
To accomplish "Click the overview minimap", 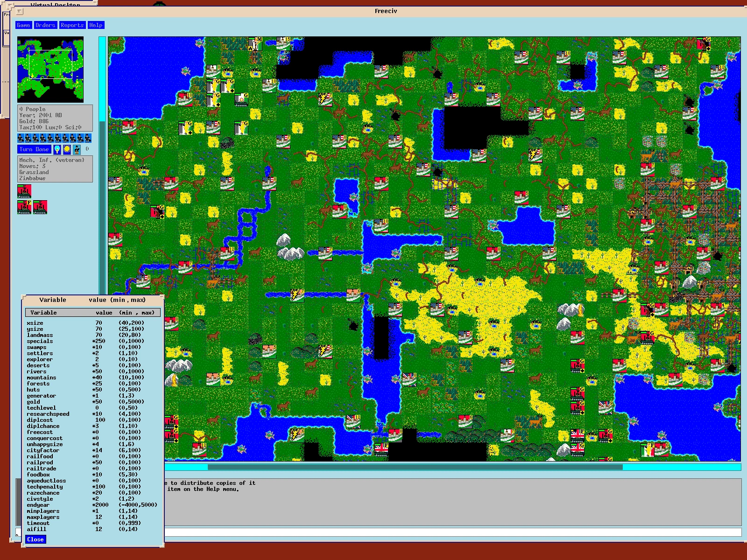I will pyautogui.click(x=50, y=70).
